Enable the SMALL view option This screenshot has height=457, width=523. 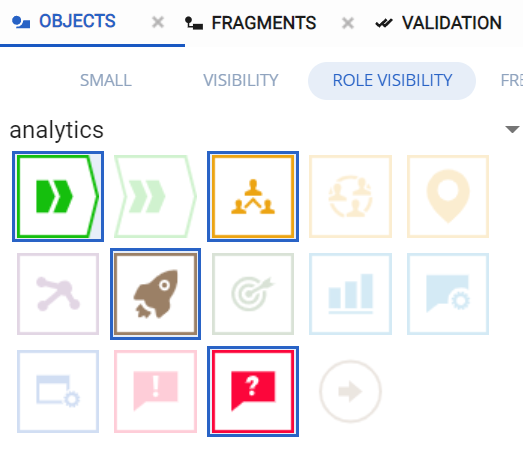(x=106, y=80)
